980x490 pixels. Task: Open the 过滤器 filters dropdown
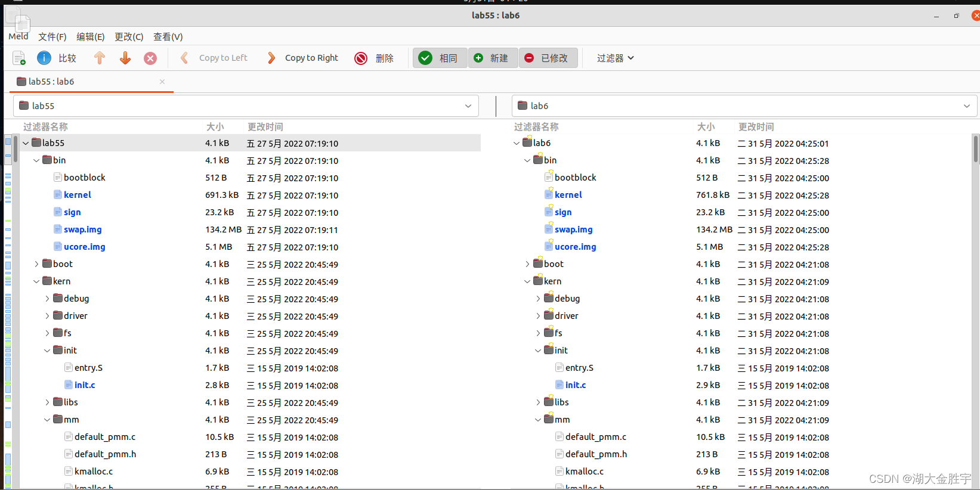(616, 58)
